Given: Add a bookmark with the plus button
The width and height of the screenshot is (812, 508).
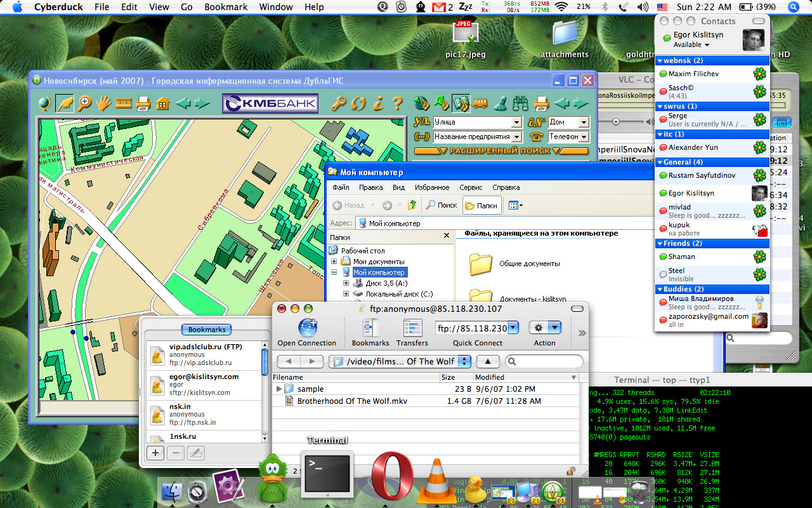Looking at the screenshot, I should click(x=155, y=453).
